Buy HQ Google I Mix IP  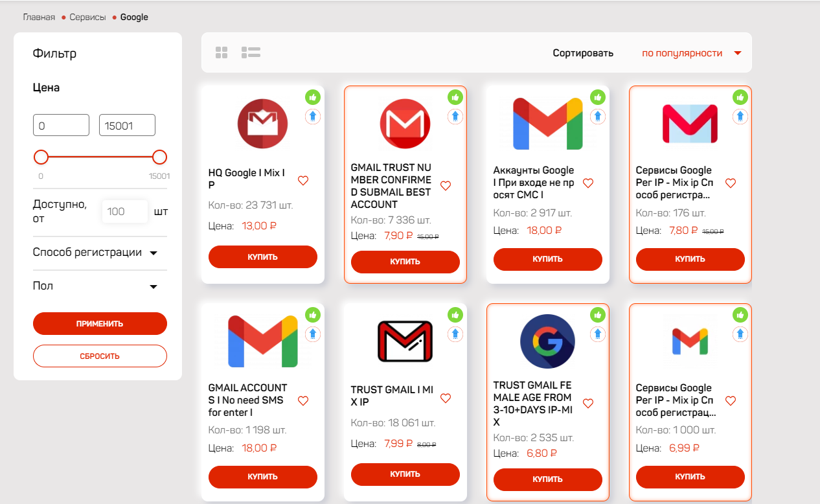pos(263,257)
